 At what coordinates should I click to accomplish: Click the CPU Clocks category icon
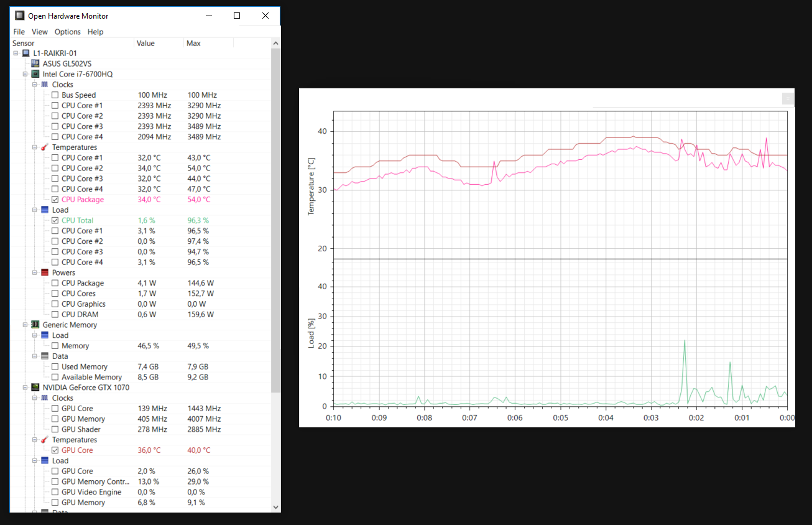[45, 85]
